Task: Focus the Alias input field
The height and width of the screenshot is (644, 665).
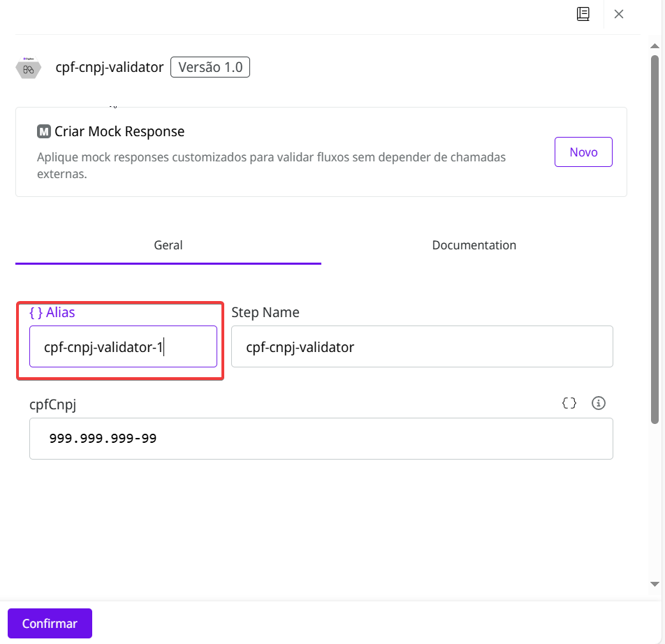Action: (123, 346)
